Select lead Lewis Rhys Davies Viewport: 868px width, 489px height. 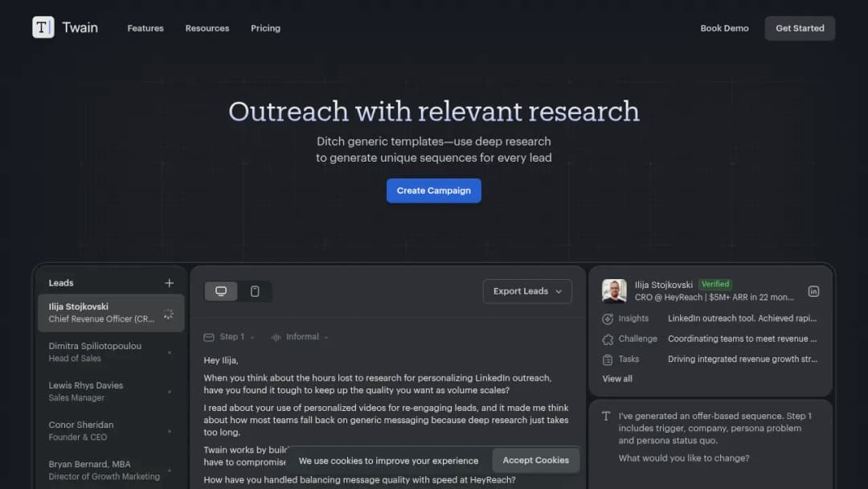pyautogui.click(x=111, y=392)
